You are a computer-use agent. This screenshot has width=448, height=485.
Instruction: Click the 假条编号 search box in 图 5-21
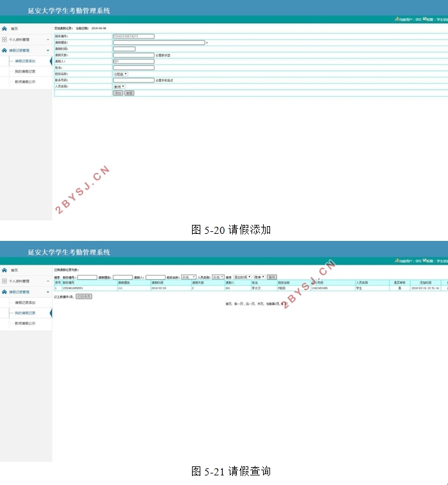pos(87,277)
